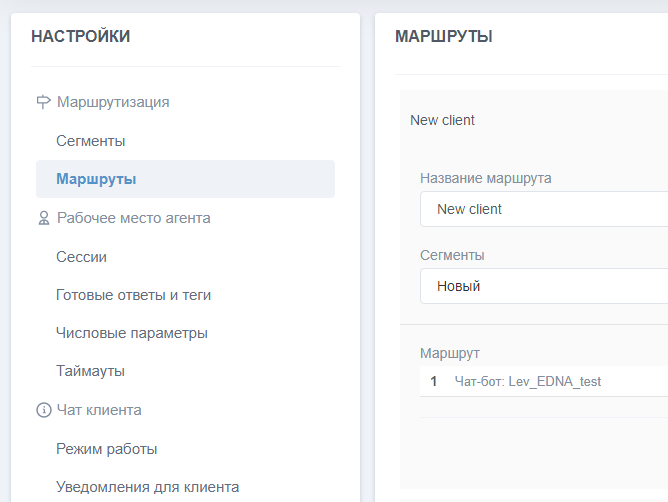Open the Сегменты settings page

coord(91,141)
